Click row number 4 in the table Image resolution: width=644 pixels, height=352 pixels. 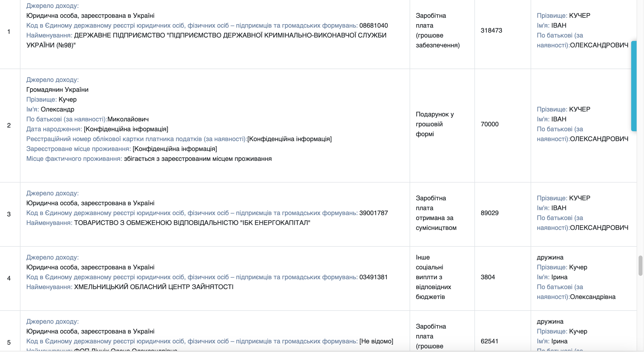pos(9,278)
